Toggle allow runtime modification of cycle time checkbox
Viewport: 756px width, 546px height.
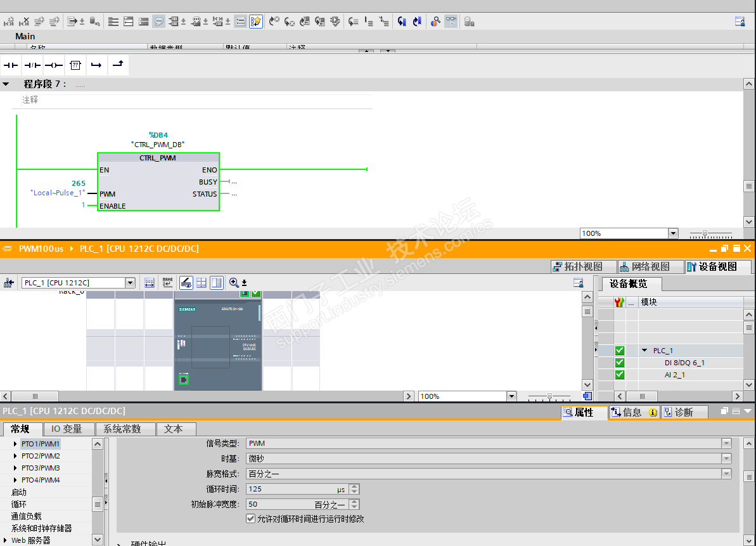click(251, 519)
